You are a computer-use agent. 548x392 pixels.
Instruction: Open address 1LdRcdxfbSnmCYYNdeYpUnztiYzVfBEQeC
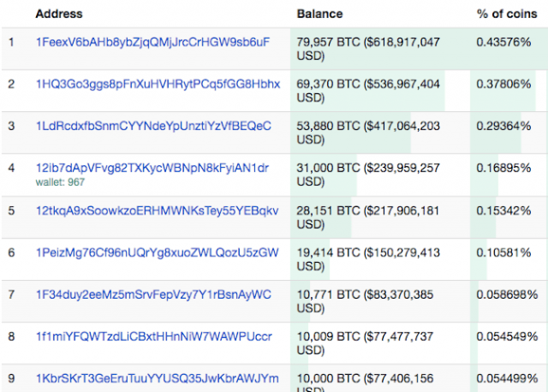pyautogui.click(x=153, y=126)
